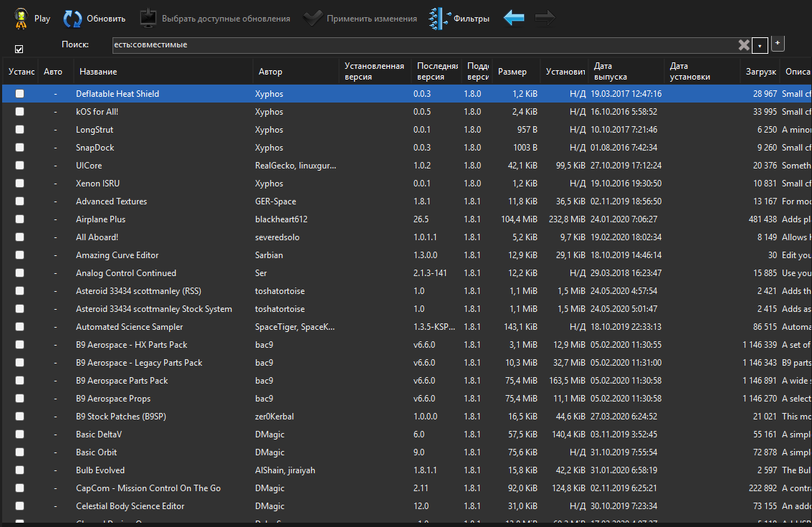Check the Advanced Textures install box
This screenshot has width=812, height=527.
pos(19,201)
